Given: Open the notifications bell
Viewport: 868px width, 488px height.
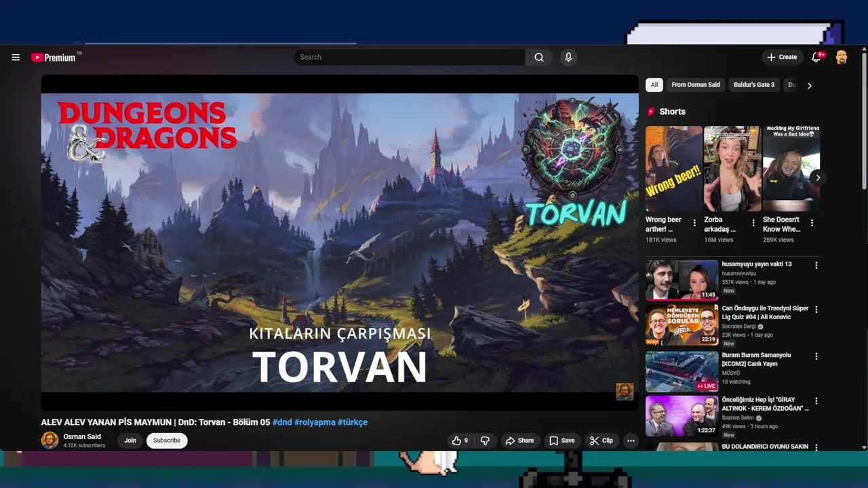Looking at the screenshot, I should [816, 58].
